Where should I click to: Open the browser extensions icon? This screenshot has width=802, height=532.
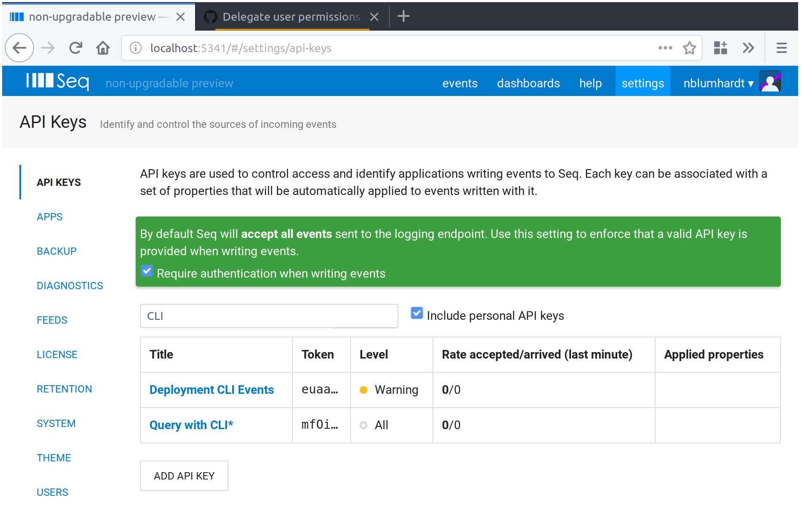(x=720, y=48)
